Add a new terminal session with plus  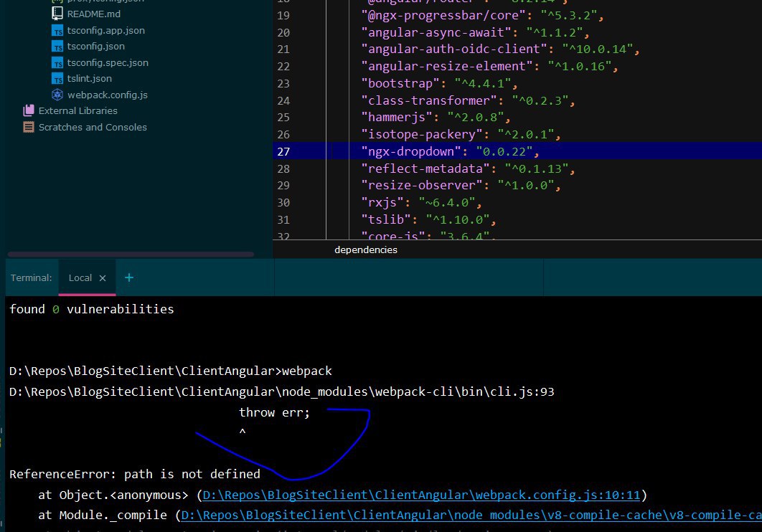click(128, 277)
